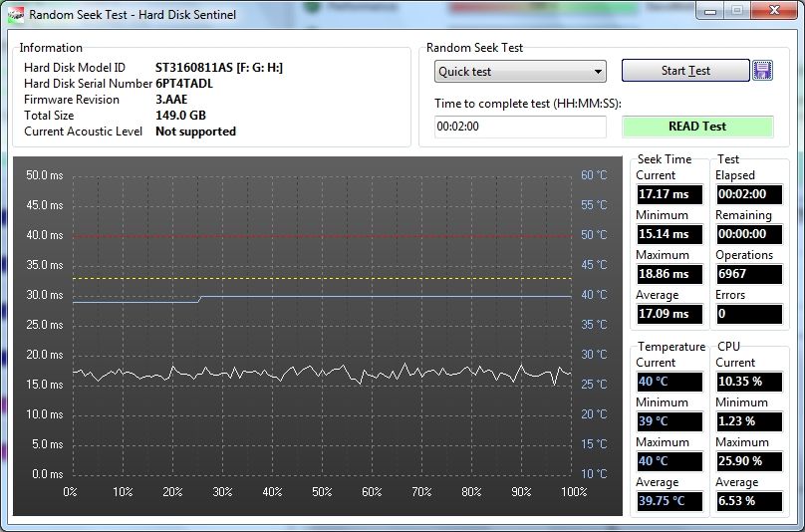The height and width of the screenshot is (532, 805).
Task: Minimize the Random Seek Test window
Action: pos(710,11)
